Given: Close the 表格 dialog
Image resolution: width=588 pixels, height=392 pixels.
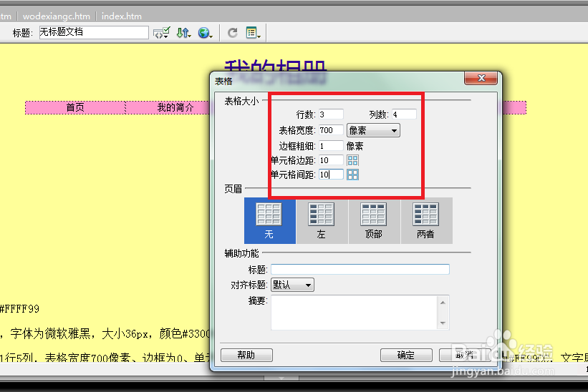Looking at the screenshot, I should tap(481, 78).
